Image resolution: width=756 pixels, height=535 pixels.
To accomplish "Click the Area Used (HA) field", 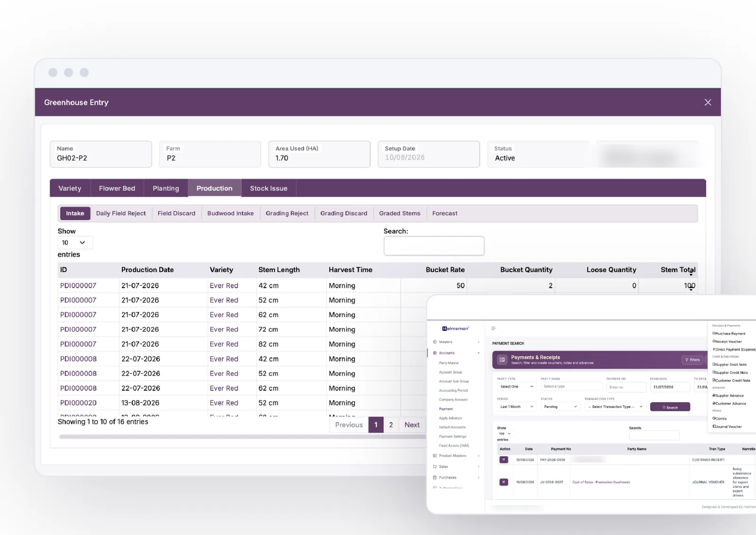I will [x=319, y=154].
